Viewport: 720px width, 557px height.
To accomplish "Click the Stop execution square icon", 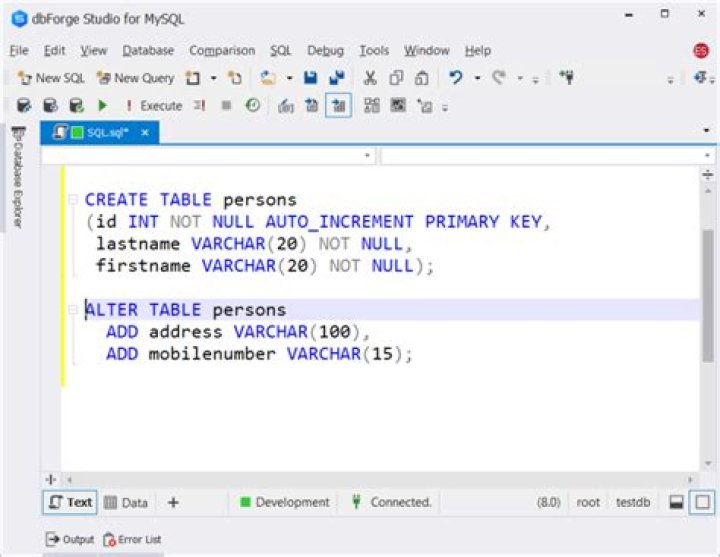I will coord(226,105).
